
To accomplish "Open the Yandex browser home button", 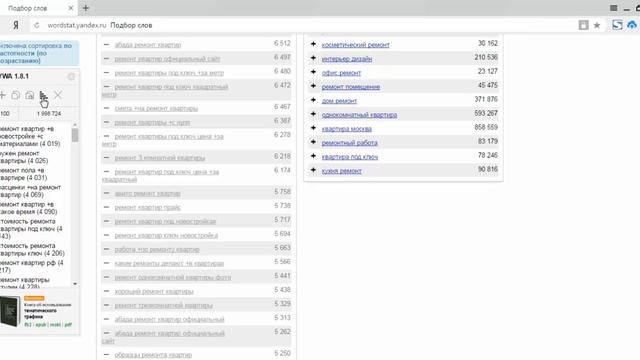I will click(16, 25).
